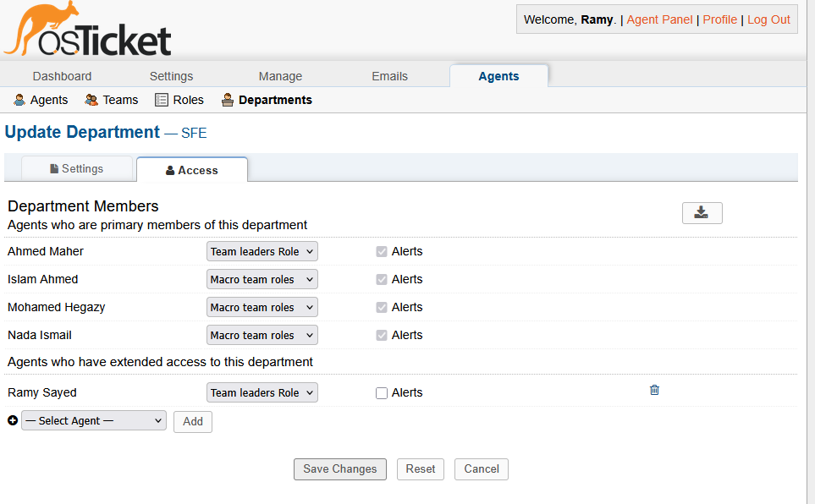Click the plus icon beside Select Agent
Image resolution: width=815 pixels, height=504 pixels.
pos(13,420)
